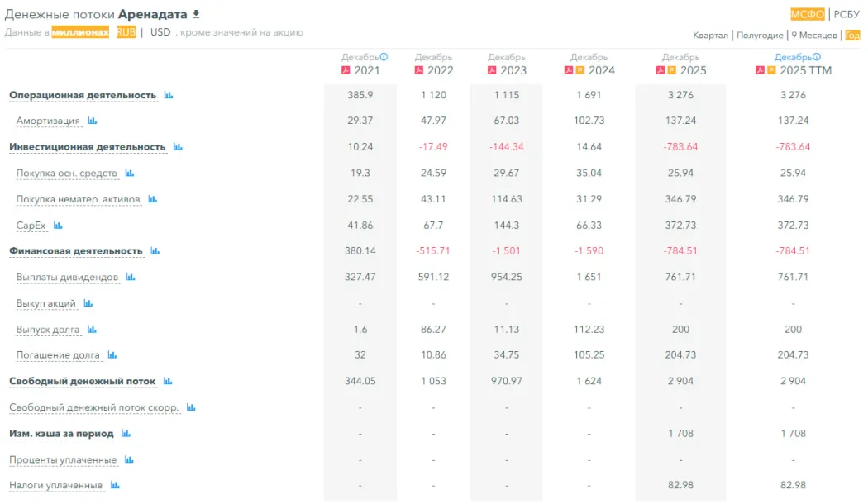The image size is (868, 504).
Task: Download Аренадата cash flow data
Action: [196, 14]
